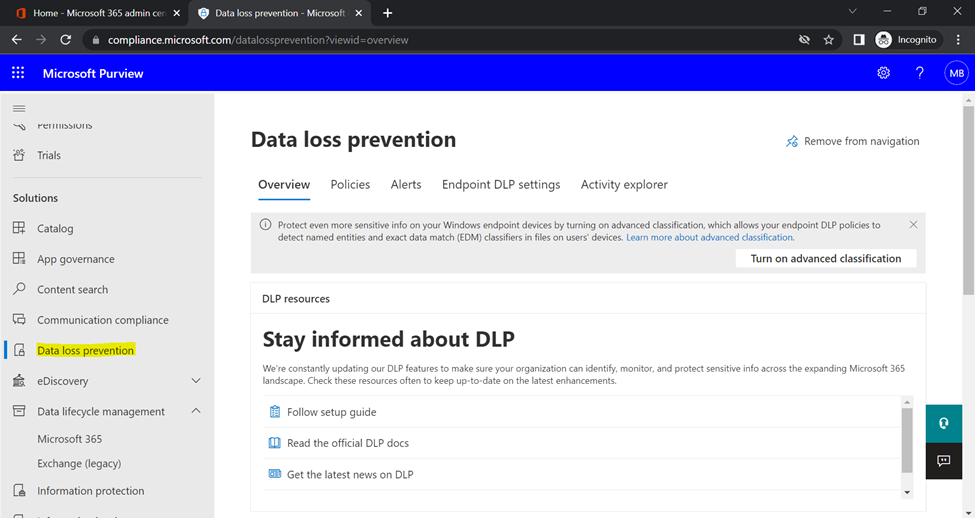The image size is (975, 518).
Task: Click the info icon in the banner
Action: pos(266,224)
